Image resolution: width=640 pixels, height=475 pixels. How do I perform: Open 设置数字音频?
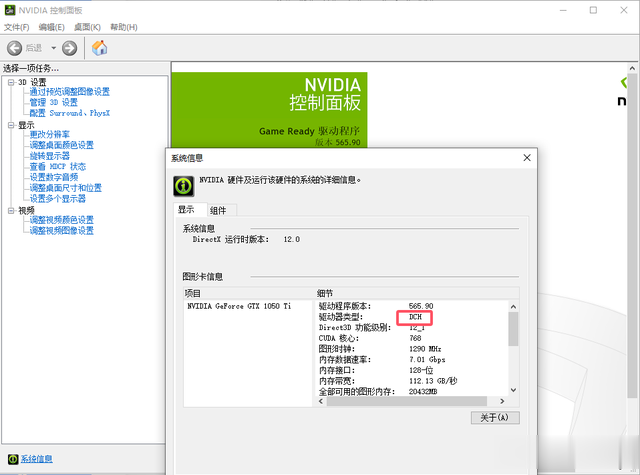(53, 177)
